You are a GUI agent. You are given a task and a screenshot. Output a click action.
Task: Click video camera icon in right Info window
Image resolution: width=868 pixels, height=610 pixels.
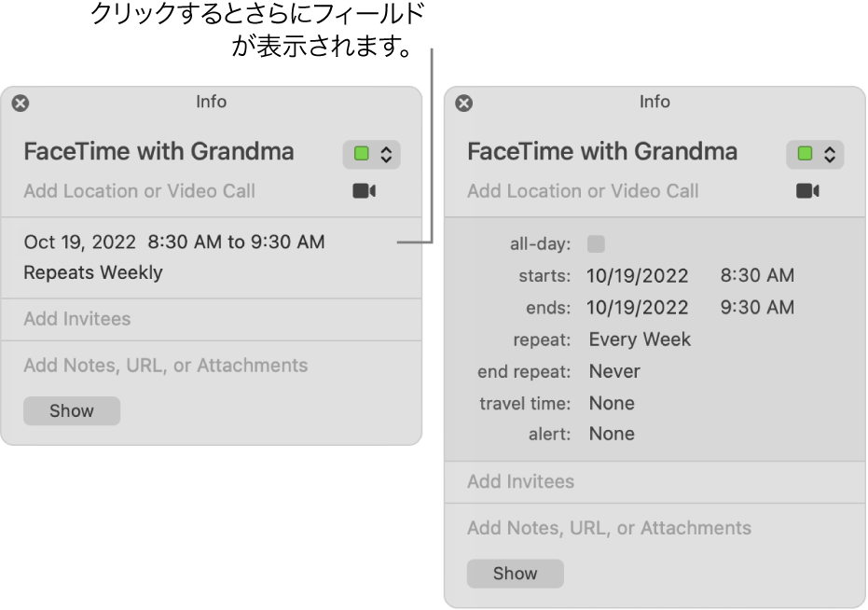807,191
